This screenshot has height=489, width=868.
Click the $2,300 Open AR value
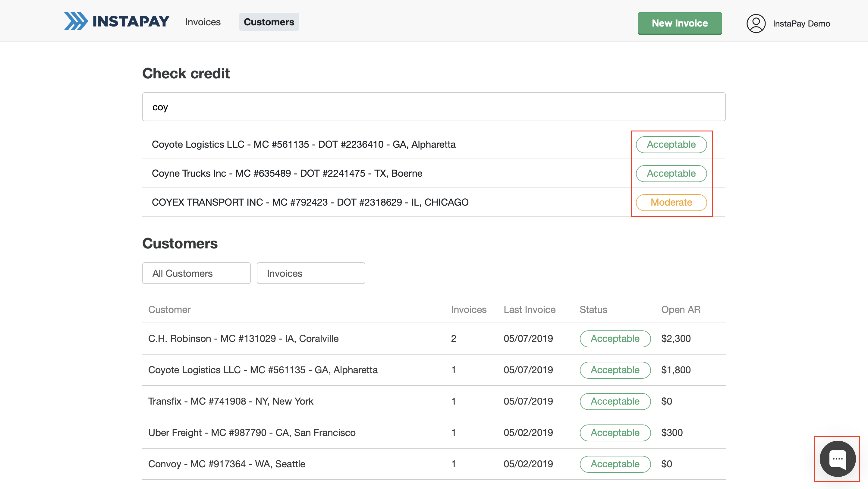pyautogui.click(x=676, y=339)
